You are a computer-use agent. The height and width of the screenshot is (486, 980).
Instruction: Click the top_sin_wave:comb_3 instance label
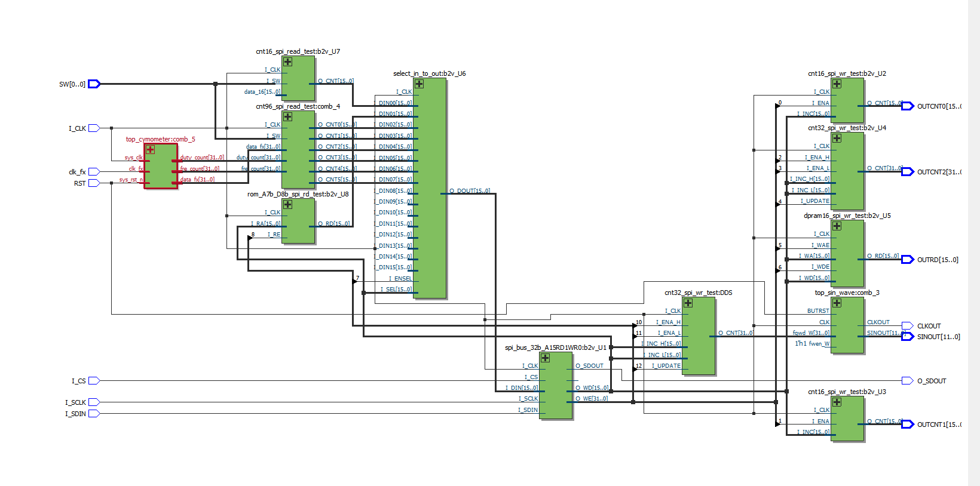(x=847, y=293)
